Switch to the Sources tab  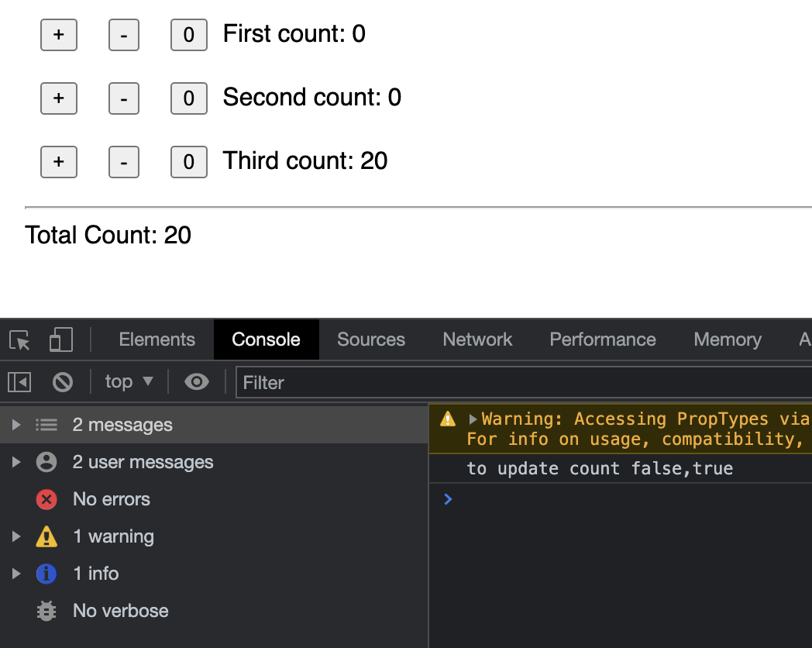coord(371,340)
